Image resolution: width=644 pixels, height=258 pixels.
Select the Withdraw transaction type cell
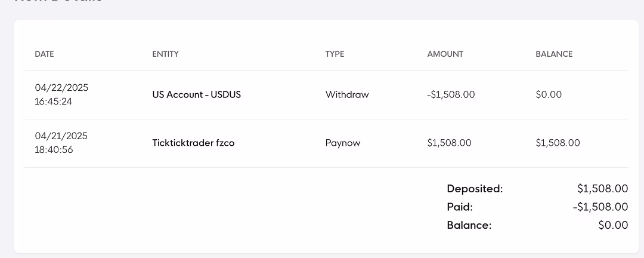click(x=347, y=94)
